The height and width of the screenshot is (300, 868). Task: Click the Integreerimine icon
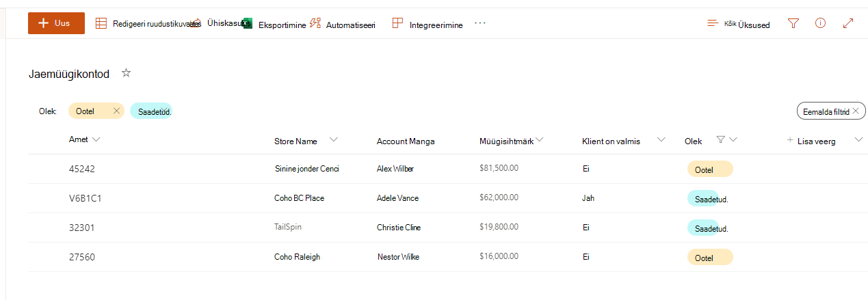click(x=397, y=23)
